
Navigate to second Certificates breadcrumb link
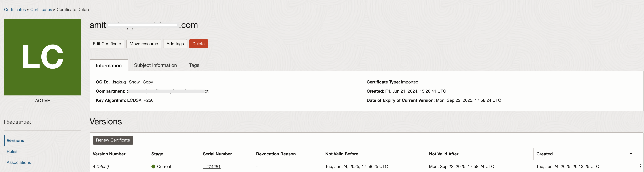coord(41,9)
